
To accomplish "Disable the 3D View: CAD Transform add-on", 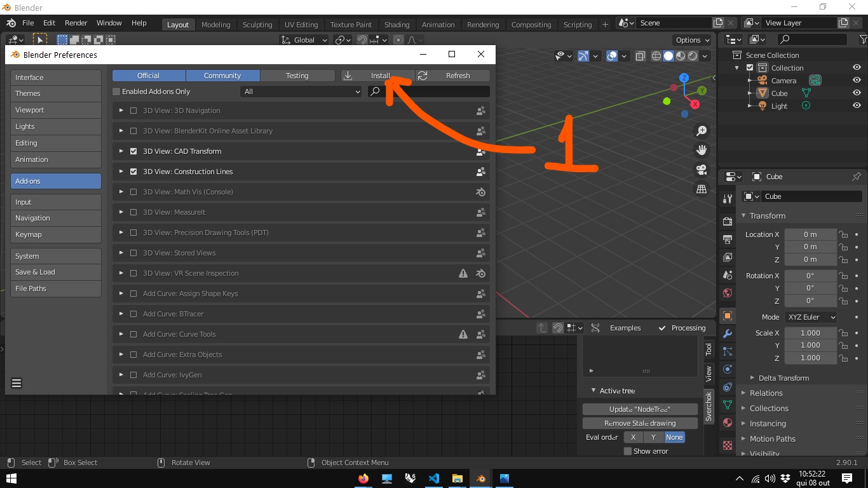I will [133, 151].
